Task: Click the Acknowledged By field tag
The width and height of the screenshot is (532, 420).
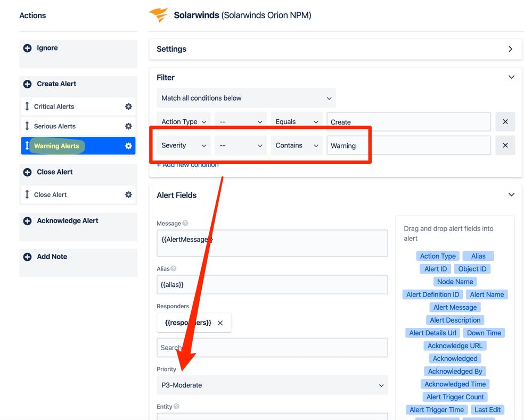Action: 455,372
